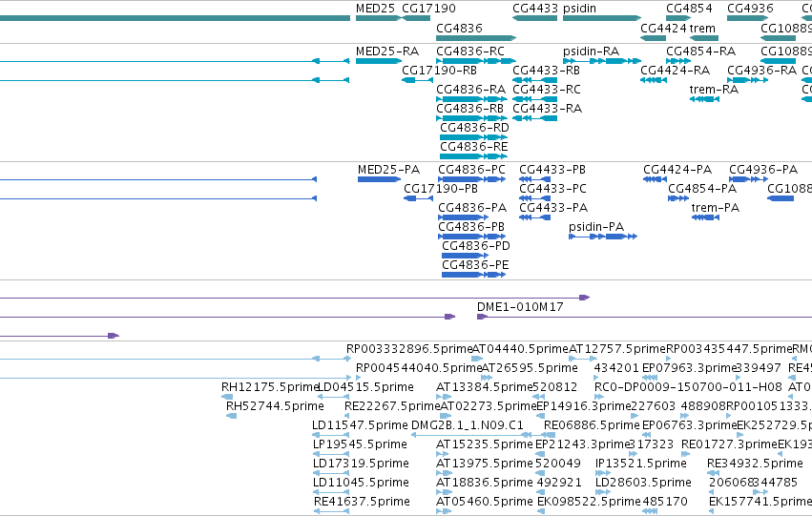Viewport: 812px width, 516px height.
Task: Select transcript CG4424-RA
Action: (675, 71)
